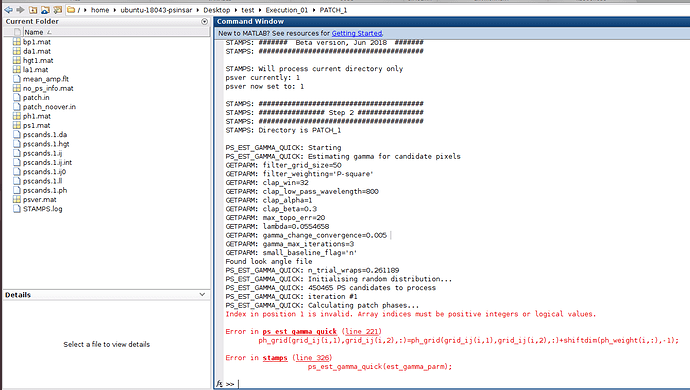Click 'test' in the address path
The width and height of the screenshot is (690, 390).
point(248,10)
